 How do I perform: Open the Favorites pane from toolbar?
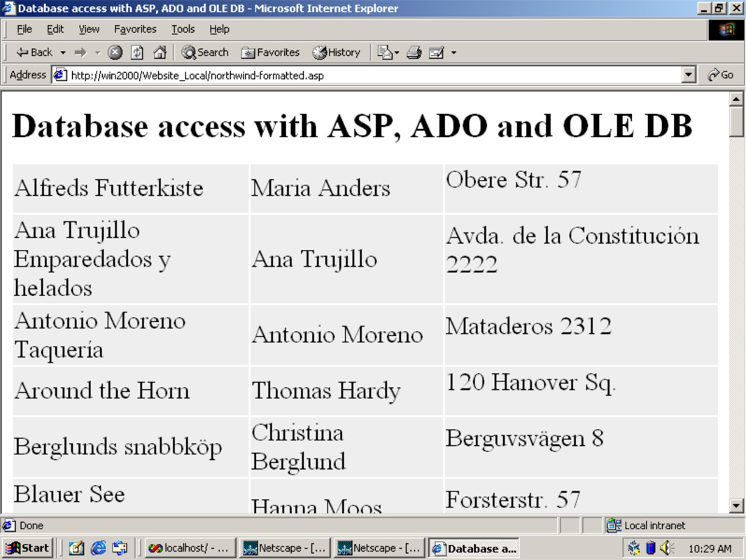[270, 52]
